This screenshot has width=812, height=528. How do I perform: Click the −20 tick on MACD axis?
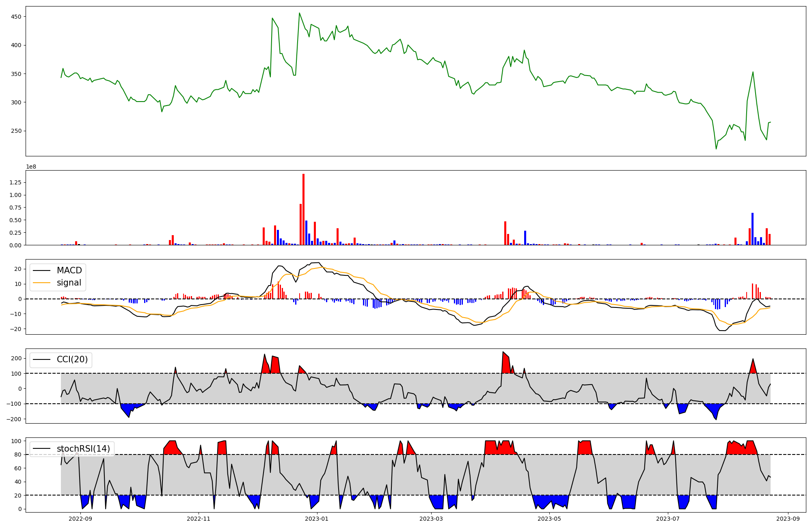click(15, 329)
